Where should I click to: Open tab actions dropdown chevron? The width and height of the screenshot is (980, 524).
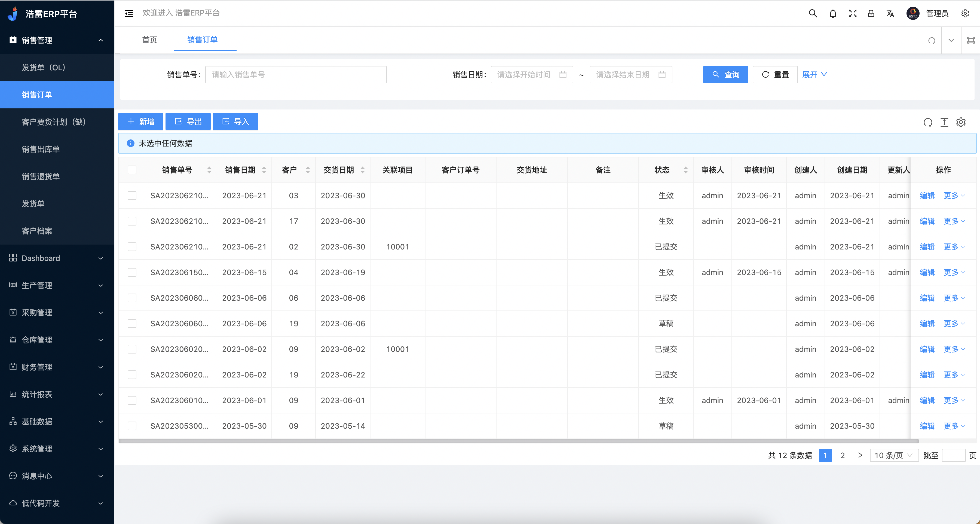click(x=951, y=40)
